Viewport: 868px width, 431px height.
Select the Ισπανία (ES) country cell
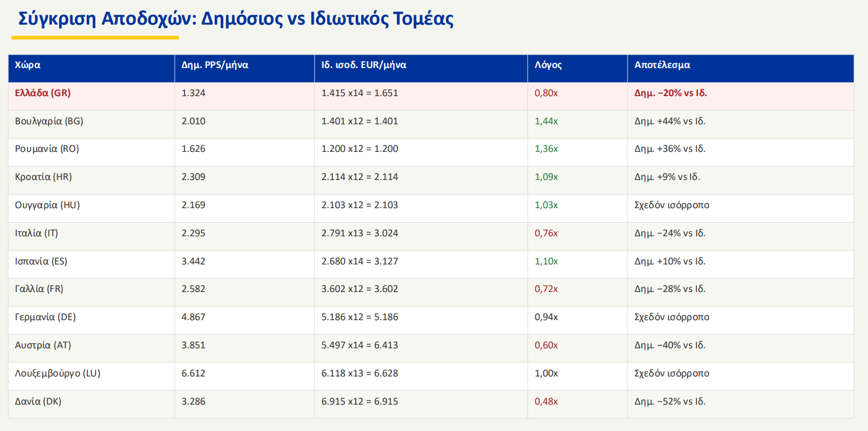(41, 262)
